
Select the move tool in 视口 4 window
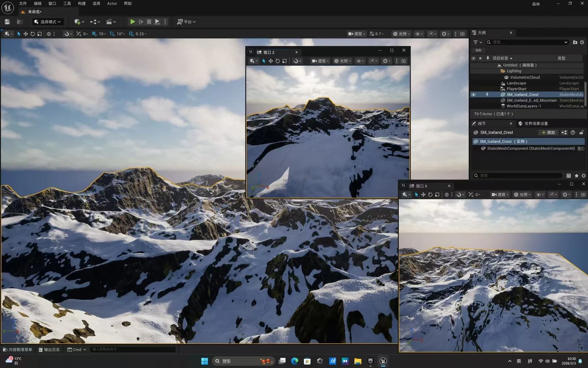[x=423, y=194]
